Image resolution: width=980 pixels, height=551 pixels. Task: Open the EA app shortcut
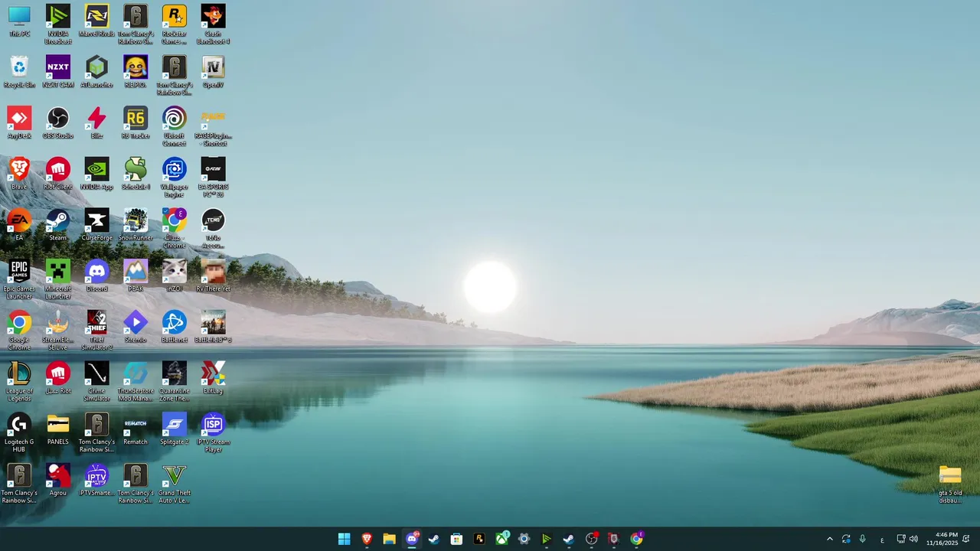pos(19,225)
